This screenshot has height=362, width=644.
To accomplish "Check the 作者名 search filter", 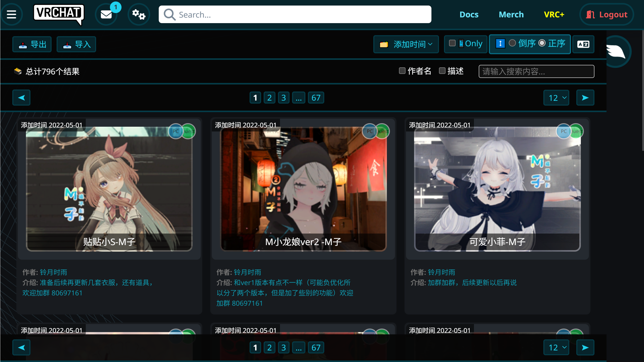I will 402,71.
